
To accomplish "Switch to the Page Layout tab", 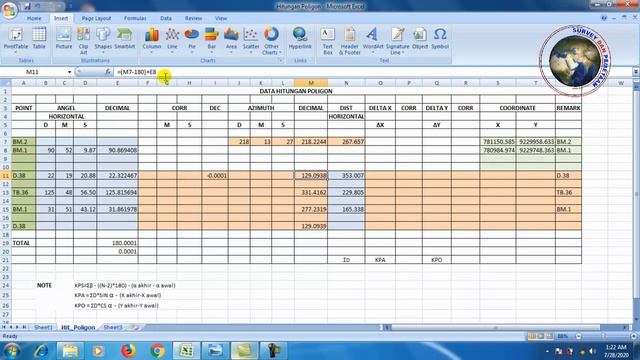I will (96, 18).
